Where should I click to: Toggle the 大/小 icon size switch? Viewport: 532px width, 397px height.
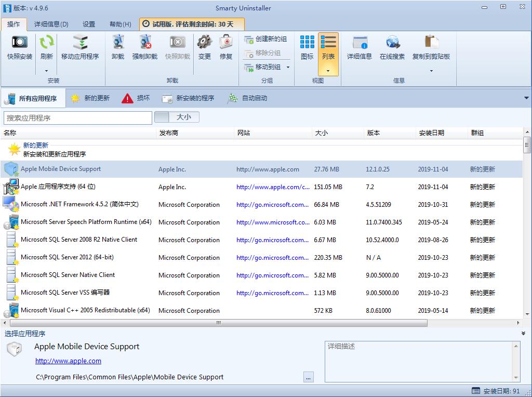coord(177,117)
